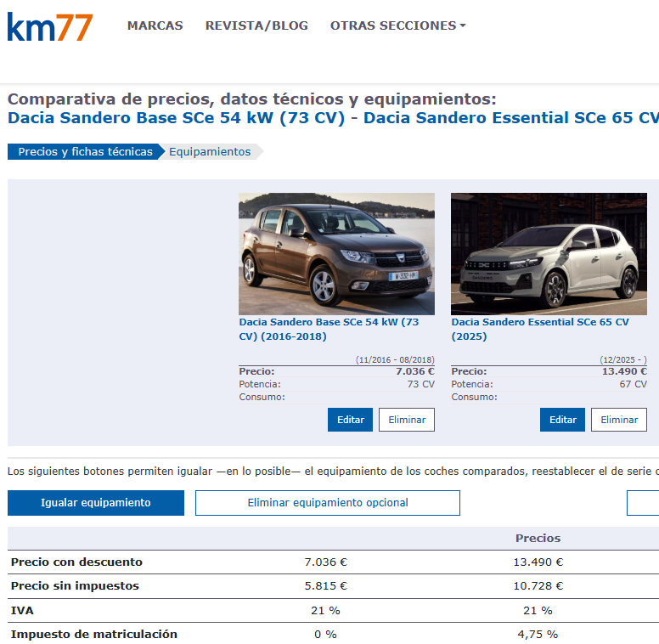Remove the Dacia Sandero Base from comparison
This screenshot has height=644, width=659.
(x=407, y=420)
